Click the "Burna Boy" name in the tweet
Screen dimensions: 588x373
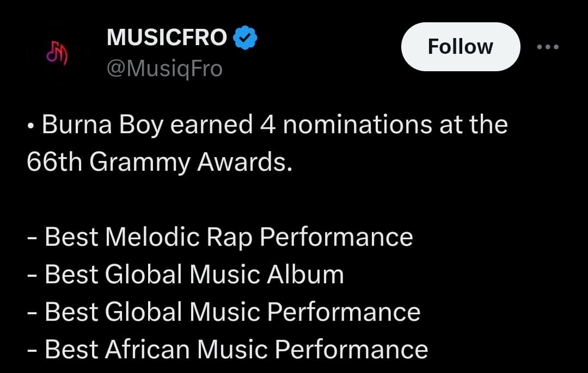(102, 125)
